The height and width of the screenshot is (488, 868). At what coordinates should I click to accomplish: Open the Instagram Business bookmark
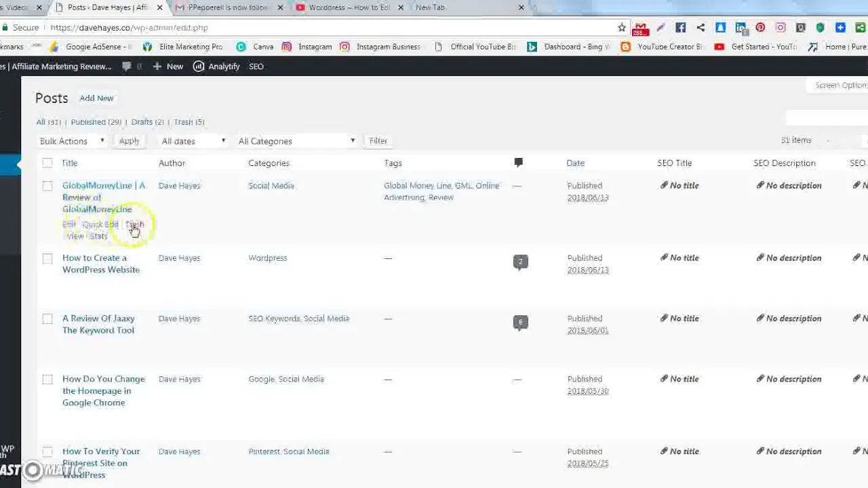click(380, 47)
